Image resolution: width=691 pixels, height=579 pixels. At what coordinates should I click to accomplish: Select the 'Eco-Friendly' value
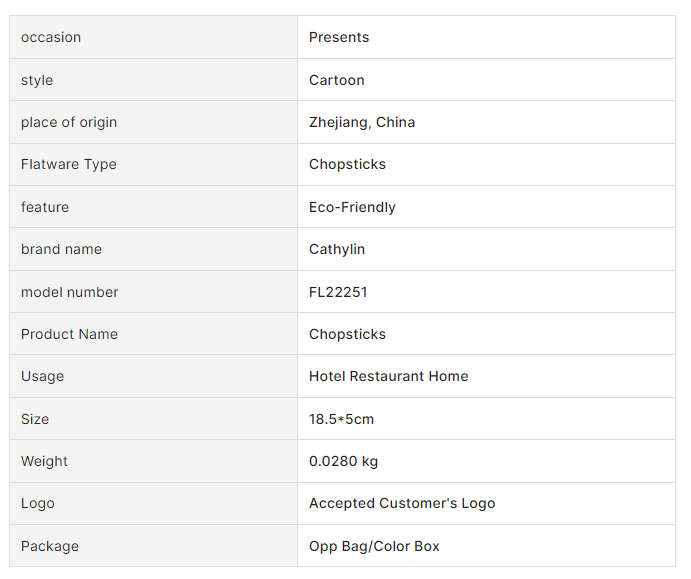[x=352, y=207]
